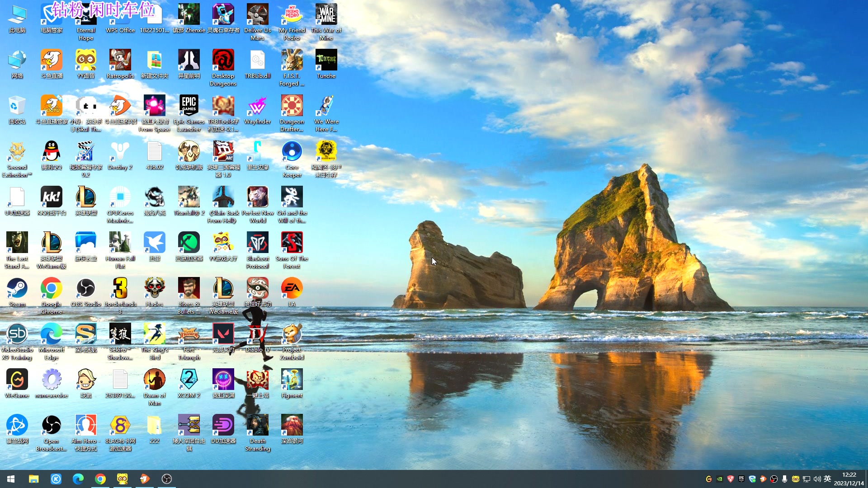Open the folder named 222
Viewport: 868px width, 488px height.
pyautogui.click(x=155, y=429)
